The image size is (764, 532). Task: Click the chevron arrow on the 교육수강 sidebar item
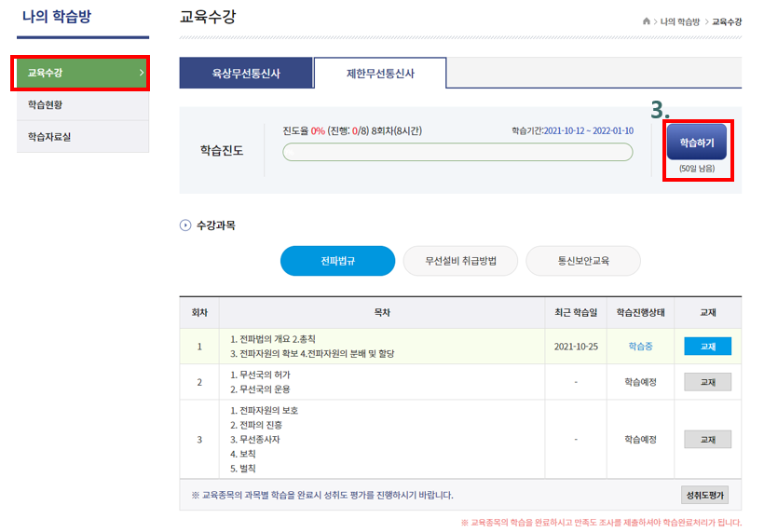point(141,72)
